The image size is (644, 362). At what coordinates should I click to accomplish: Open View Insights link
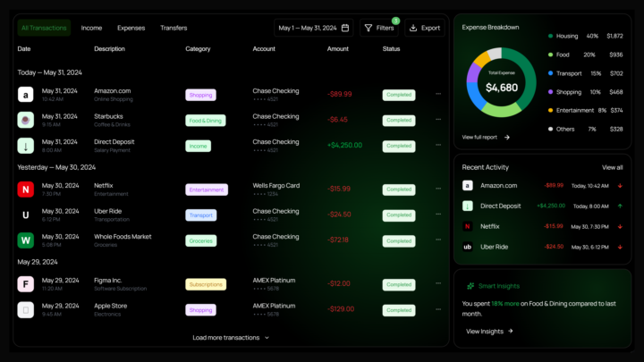point(489,332)
